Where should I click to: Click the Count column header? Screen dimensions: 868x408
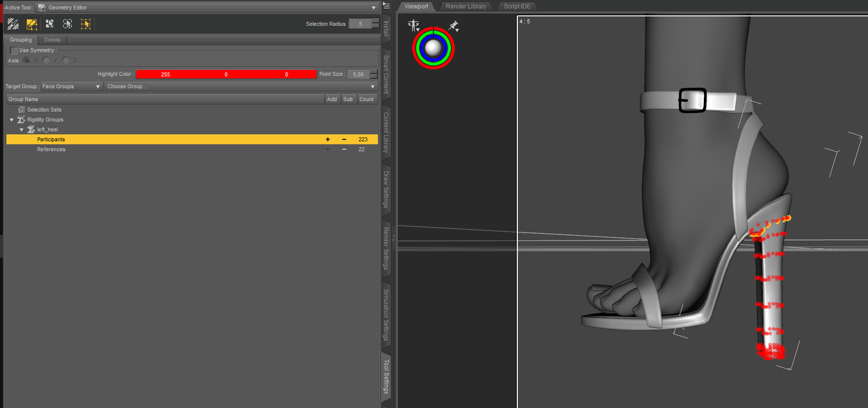click(367, 99)
